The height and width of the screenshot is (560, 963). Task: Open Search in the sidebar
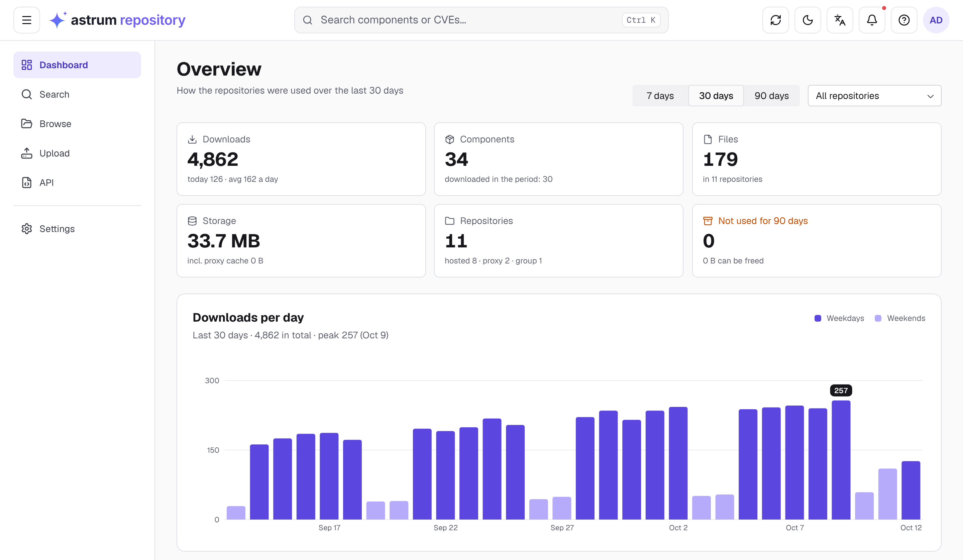pos(77,94)
